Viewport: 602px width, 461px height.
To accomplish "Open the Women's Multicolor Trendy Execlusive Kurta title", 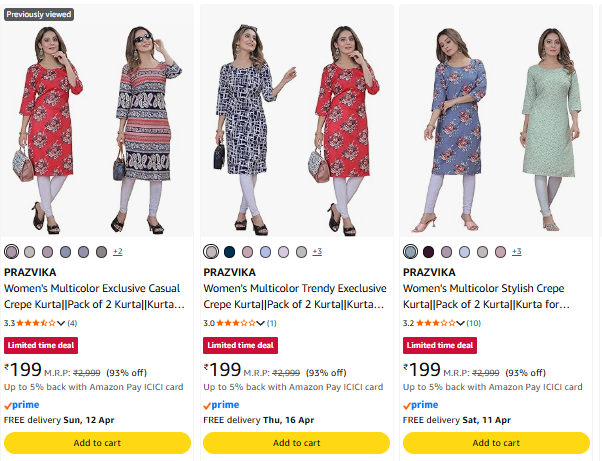I will click(295, 296).
